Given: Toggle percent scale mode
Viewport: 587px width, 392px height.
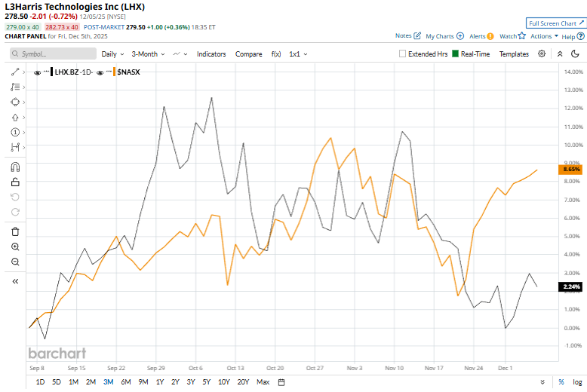Looking at the screenshot, I should point(561,382).
